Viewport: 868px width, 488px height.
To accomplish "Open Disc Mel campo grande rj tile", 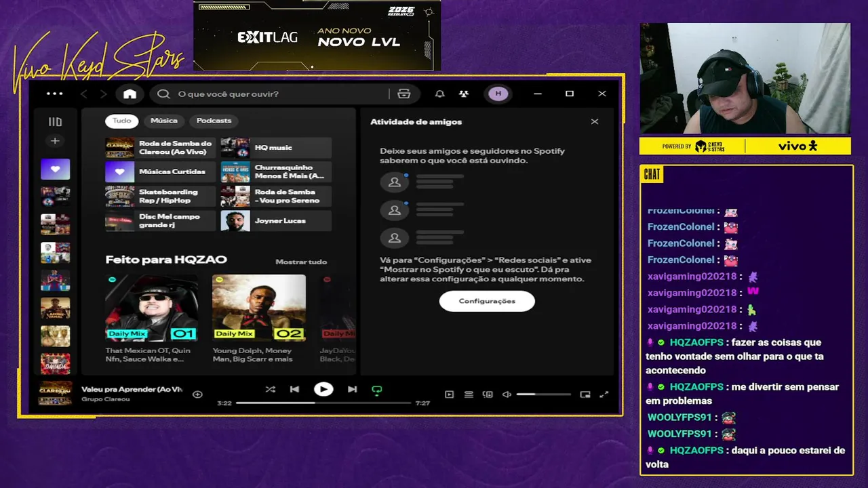I will coord(160,221).
